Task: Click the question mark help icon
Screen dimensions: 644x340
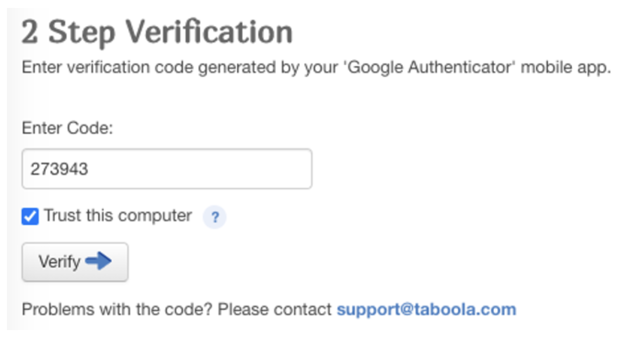Action: 214,217
